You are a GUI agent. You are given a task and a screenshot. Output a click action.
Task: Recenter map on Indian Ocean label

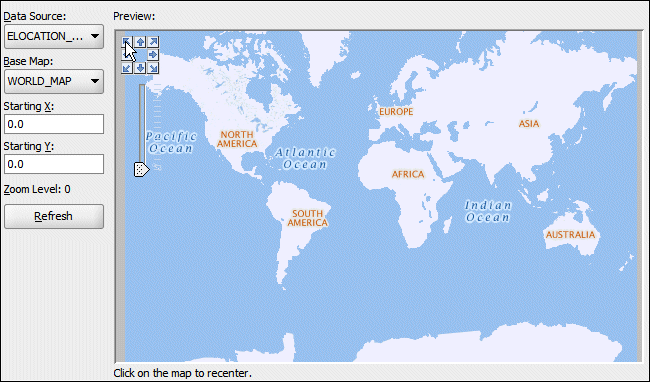(488, 211)
